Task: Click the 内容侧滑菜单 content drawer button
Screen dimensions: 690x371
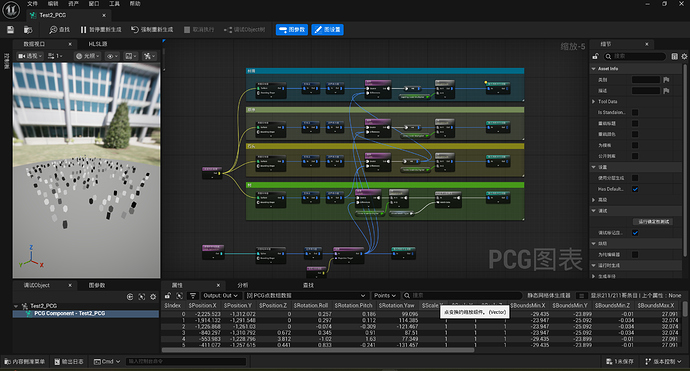Action: 25,361
